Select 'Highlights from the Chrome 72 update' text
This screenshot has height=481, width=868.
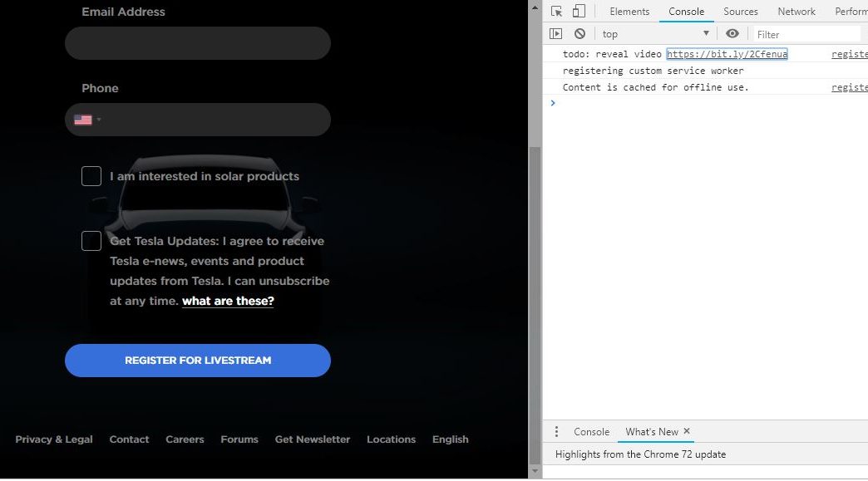640,454
